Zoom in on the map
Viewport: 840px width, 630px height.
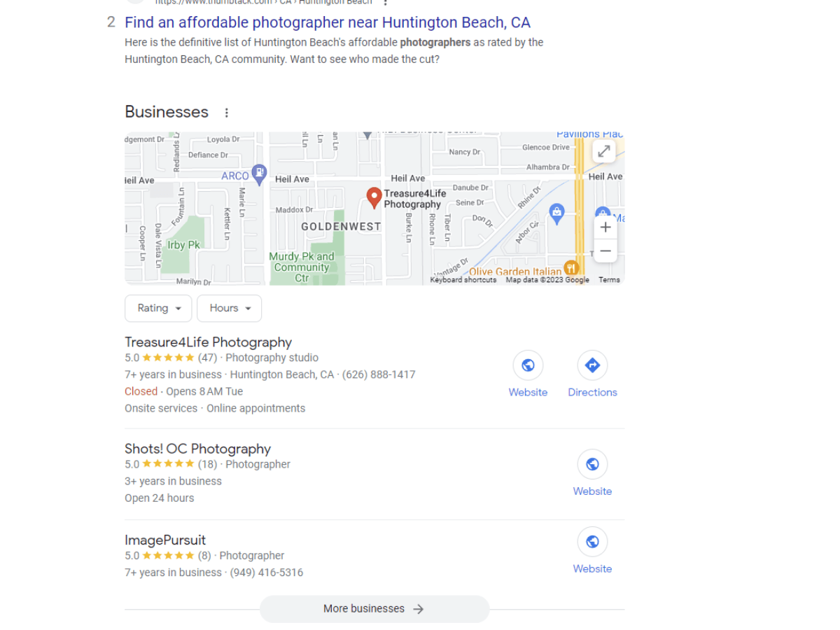point(605,227)
